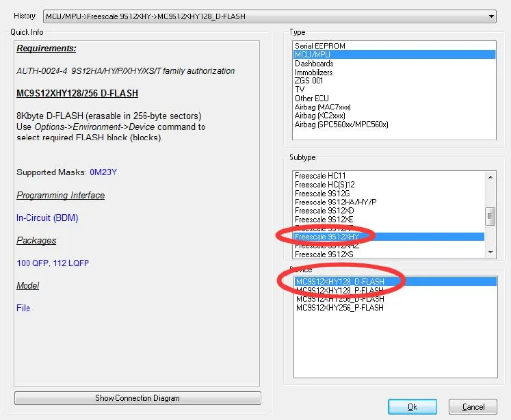
Task: Click the Cancel button
Action: pyautogui.click(x=473, y=407)
